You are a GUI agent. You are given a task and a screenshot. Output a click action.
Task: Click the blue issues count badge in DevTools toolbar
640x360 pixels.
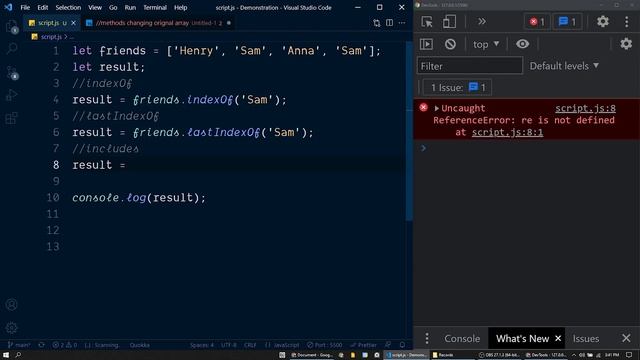pyautogui.click(x=567, y=22)
